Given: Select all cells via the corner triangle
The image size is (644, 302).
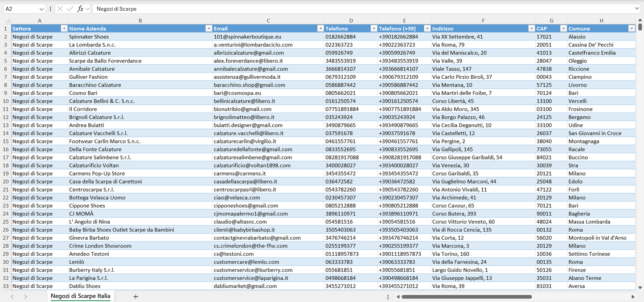Looking at the screenshot, I should click(8, 21).
